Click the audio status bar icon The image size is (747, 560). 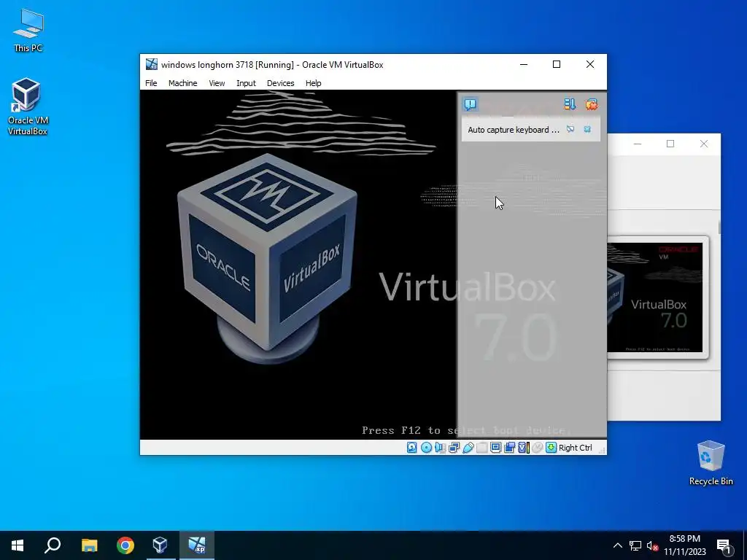440,448
